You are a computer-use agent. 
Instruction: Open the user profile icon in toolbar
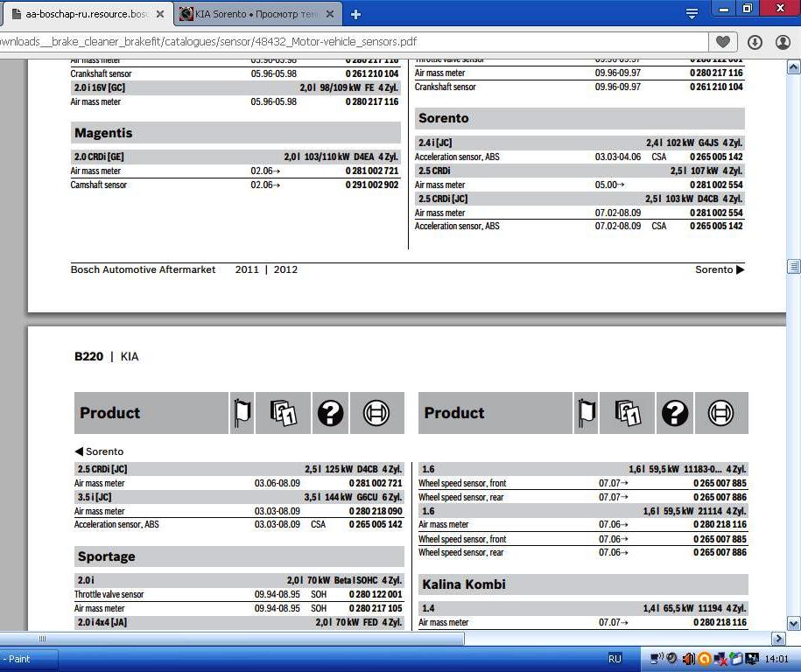pos(784,42)
